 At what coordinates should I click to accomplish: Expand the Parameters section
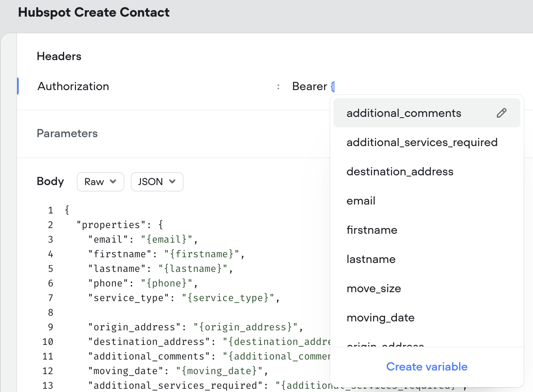(67, 134)
